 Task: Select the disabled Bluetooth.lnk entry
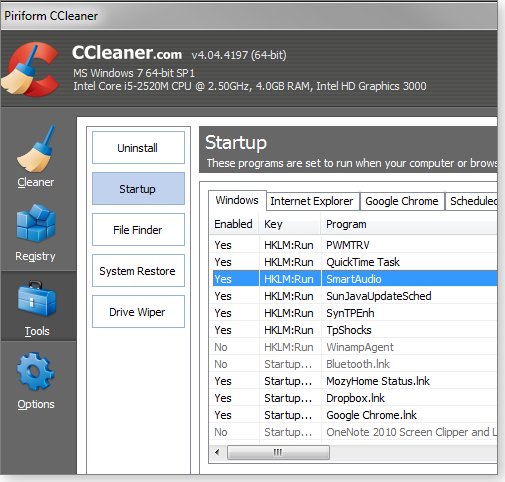(353, 364)
